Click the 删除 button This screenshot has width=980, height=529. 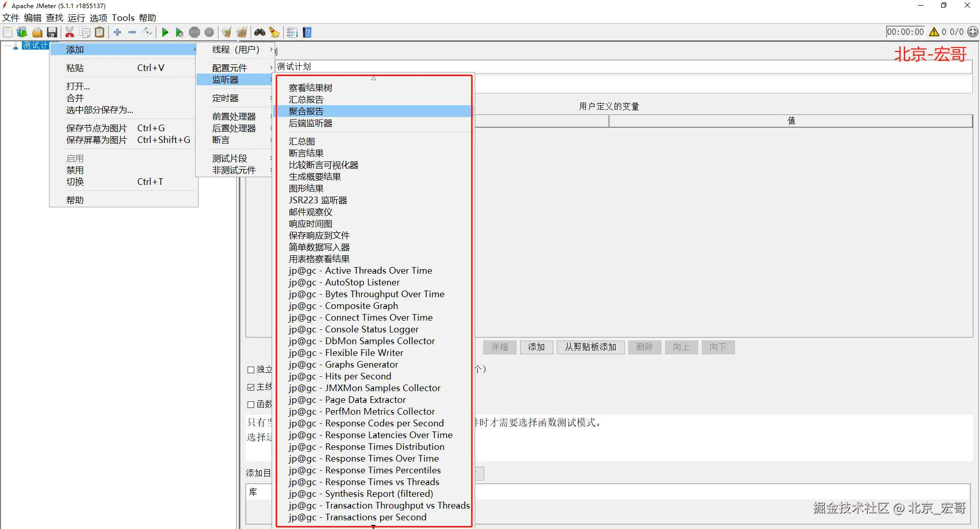(x=645, y=347)
